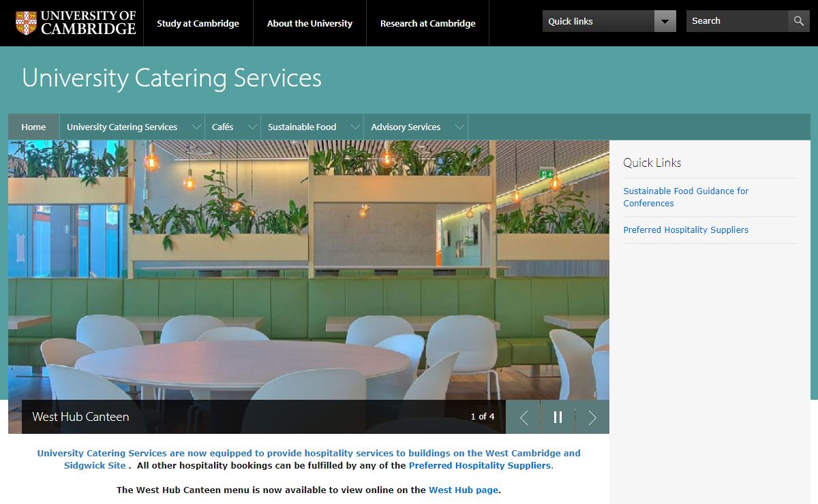Expand the Cafés submenu arrow

252,127
